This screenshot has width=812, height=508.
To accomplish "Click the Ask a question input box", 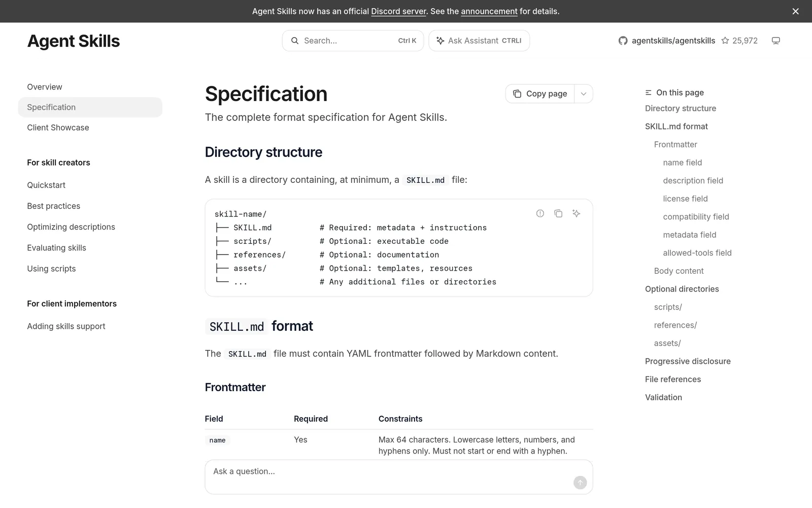I will click(399, 477).
